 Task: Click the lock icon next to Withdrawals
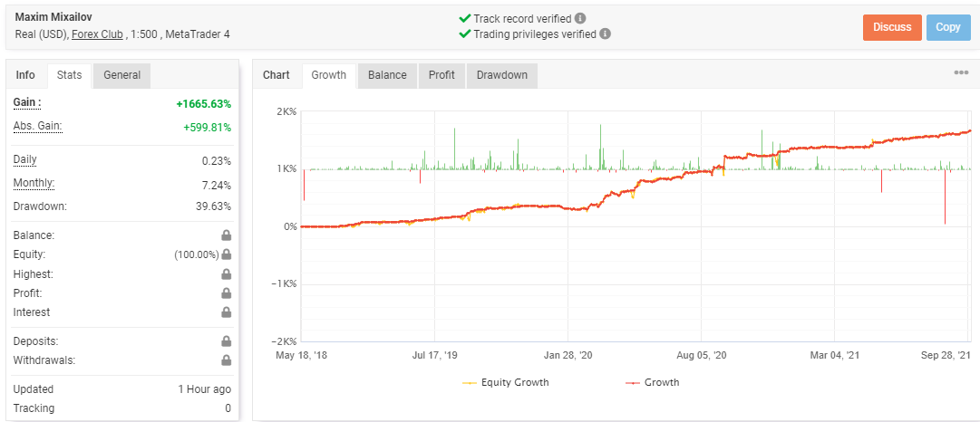pos(226,360)
